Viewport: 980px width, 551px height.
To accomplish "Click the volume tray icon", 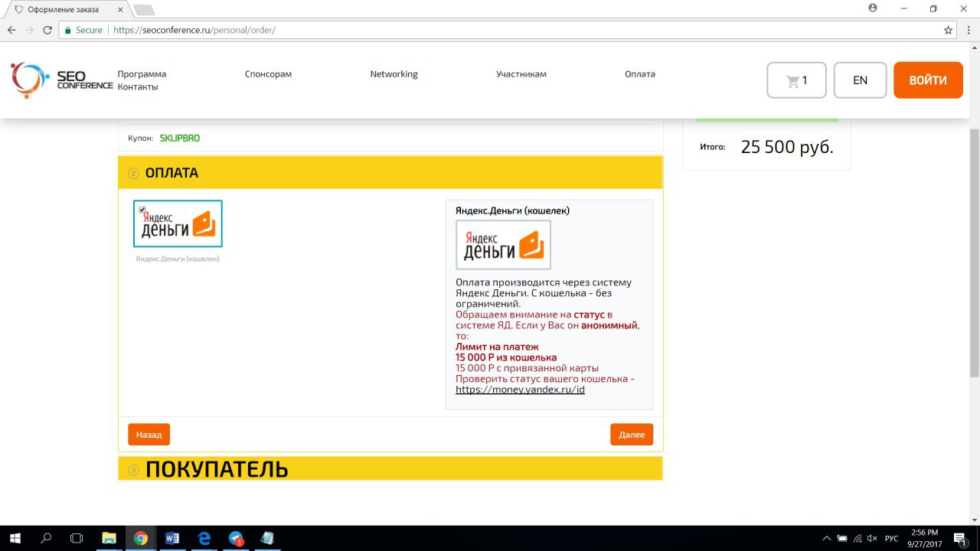I will [873, 539].
